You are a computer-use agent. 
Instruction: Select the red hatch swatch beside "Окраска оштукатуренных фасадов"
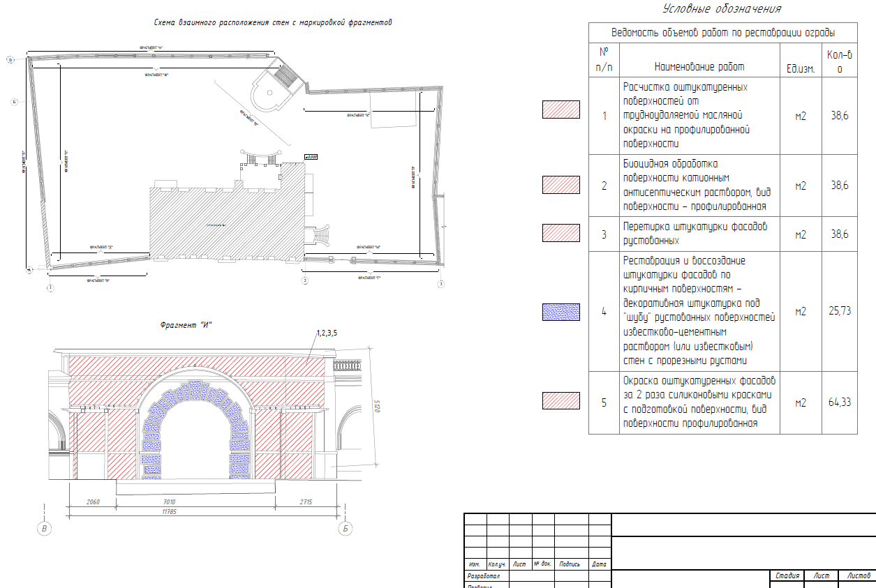pyautogui.click(x=561, y=400)
